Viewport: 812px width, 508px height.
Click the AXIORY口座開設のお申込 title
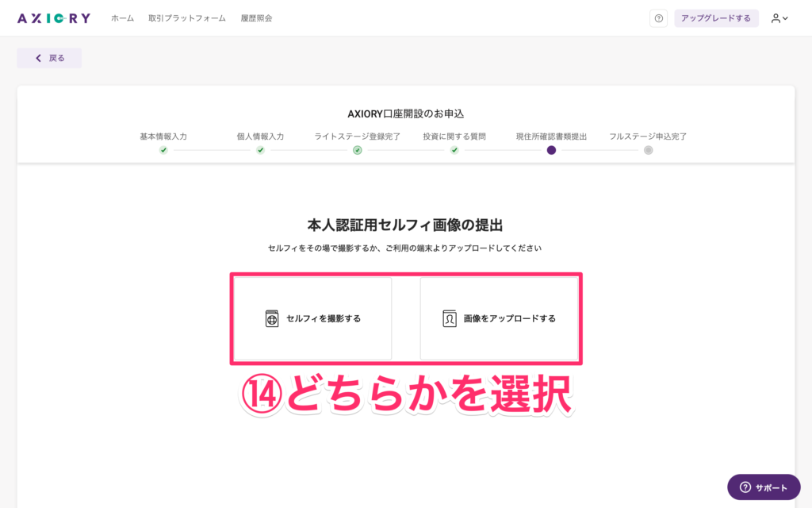click(405, 114)
